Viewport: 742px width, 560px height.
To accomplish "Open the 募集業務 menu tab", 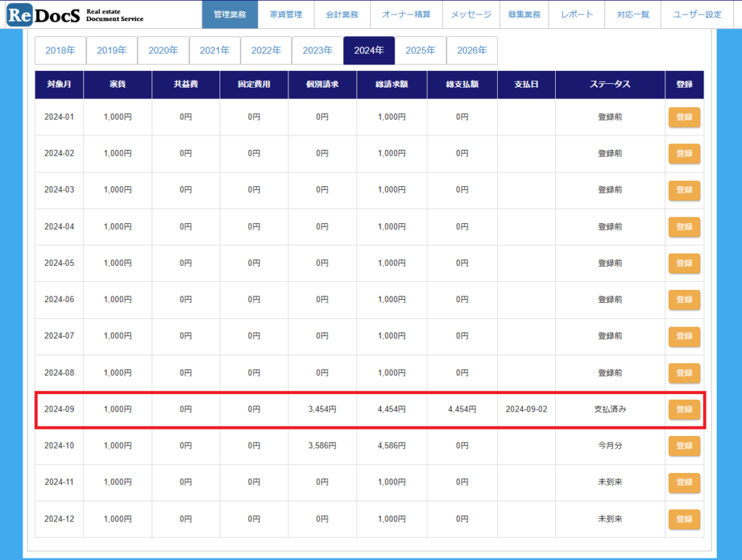I will (525, 14).
